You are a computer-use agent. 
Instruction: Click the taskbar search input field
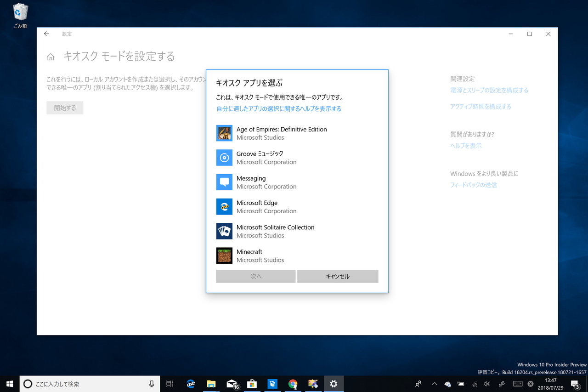coord(83,384)
